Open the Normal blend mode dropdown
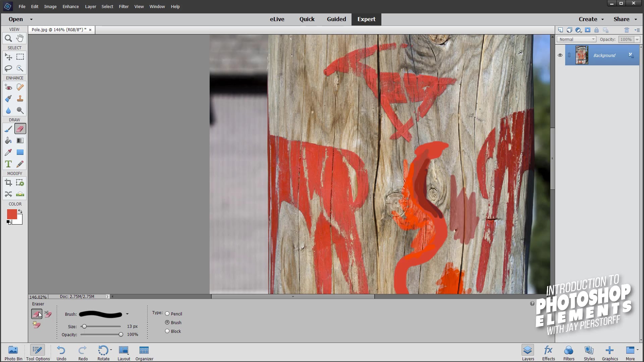The height and width of the screenshot is (362, 644). [x=576, y=39]
